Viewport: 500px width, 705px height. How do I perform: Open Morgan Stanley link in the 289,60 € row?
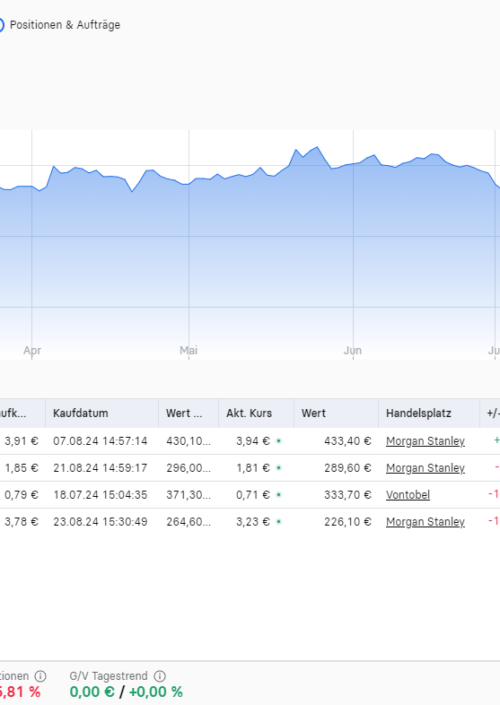[425, 468]
